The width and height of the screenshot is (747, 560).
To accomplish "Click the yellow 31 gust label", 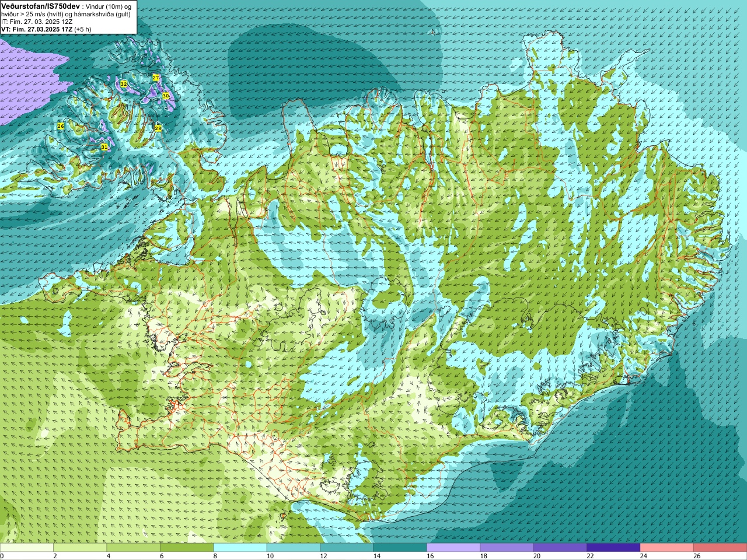I will [x=104, y=147].
